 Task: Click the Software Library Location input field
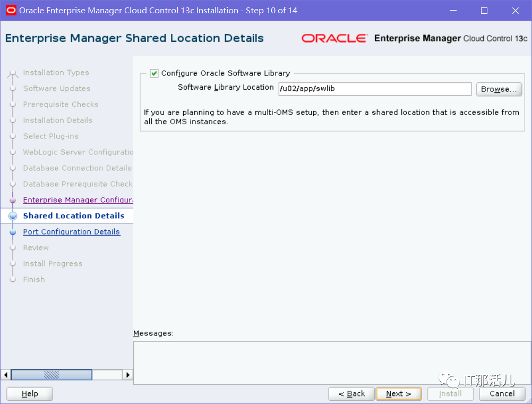(x=375, y=89)
